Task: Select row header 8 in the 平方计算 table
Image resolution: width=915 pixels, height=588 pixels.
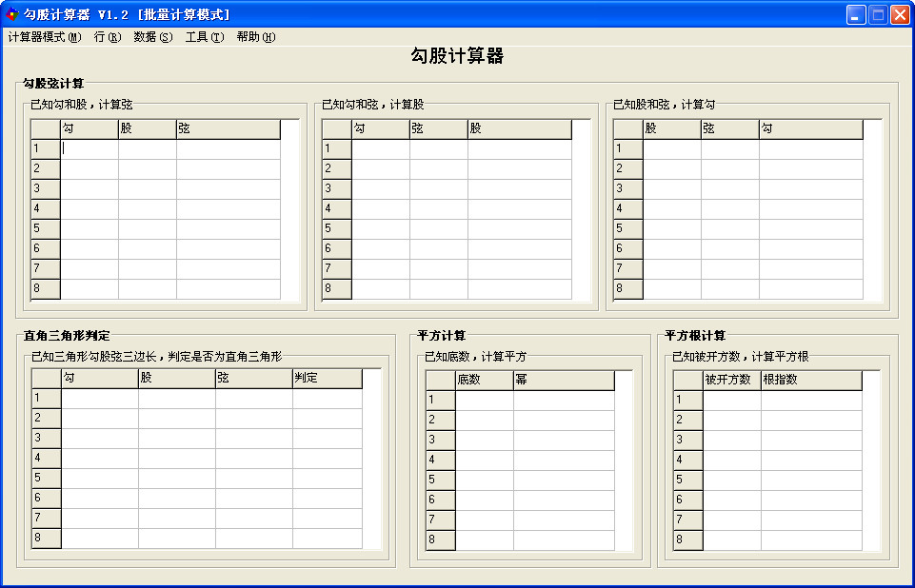Action: (x=439, y=539)
